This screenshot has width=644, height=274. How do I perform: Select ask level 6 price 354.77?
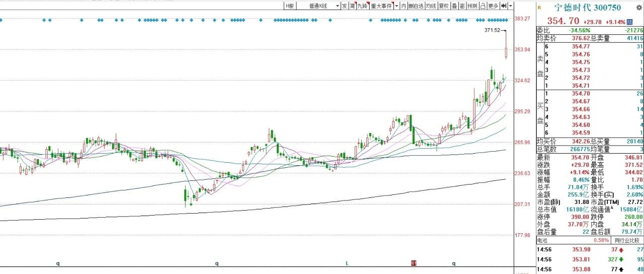pyautogui.click(x=581, y=46)
